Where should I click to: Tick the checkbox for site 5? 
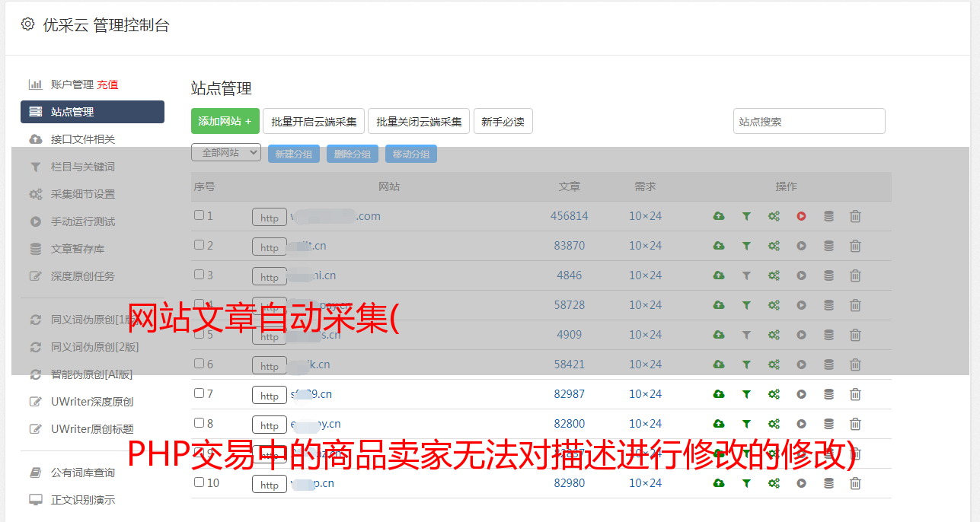pyautogui.click(x=199, y=334)
